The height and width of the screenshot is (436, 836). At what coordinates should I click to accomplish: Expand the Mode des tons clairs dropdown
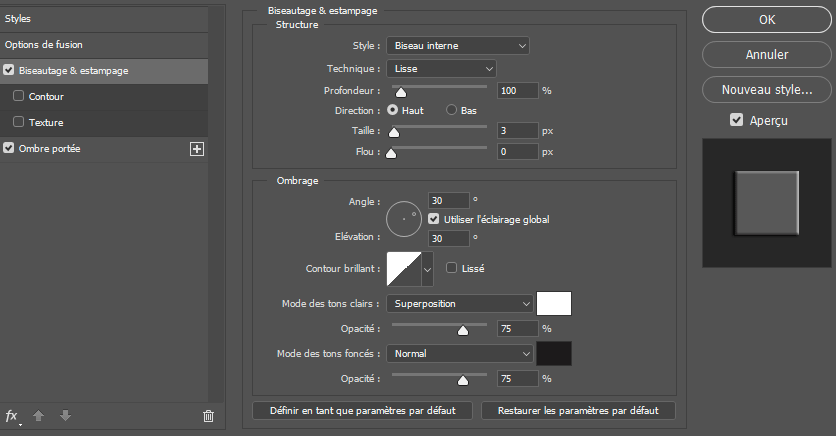pyautogui.click(x=460, y=303)
